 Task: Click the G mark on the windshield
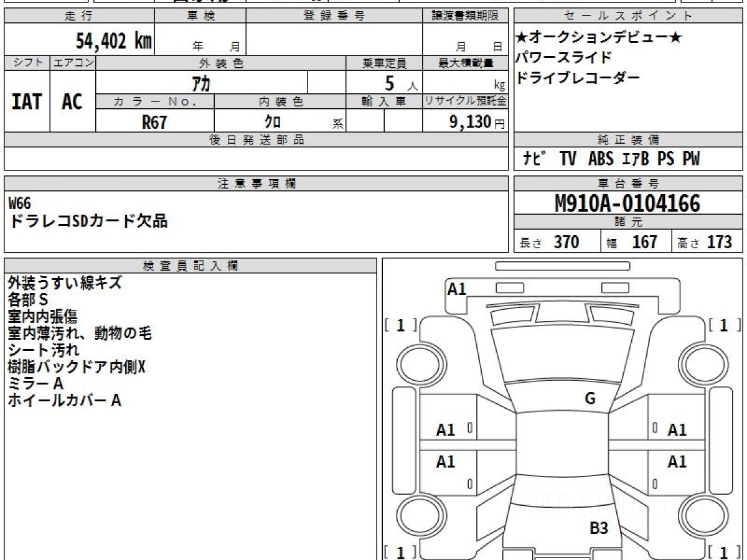[x=590, y=399]
